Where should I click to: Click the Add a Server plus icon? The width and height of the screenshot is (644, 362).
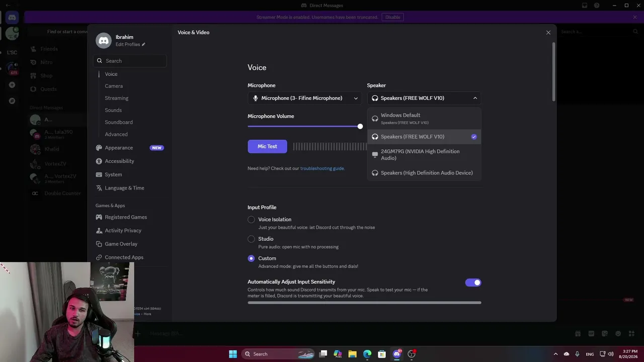pyautogui.click(x=12, y=85)
